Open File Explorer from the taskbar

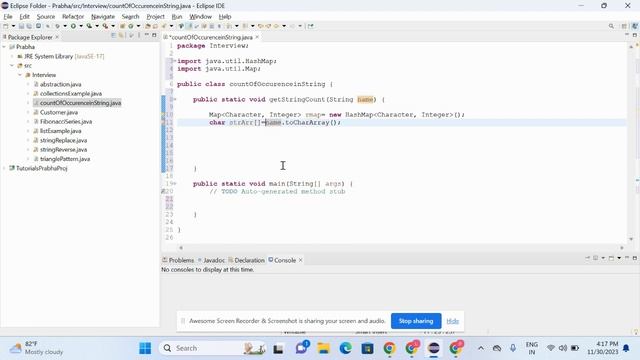(324, 348)
